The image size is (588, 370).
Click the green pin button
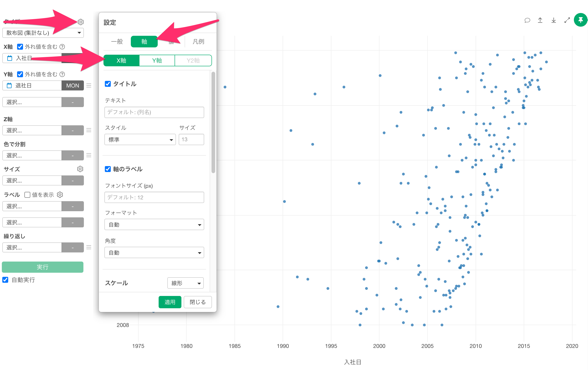(x=580, y=20)
